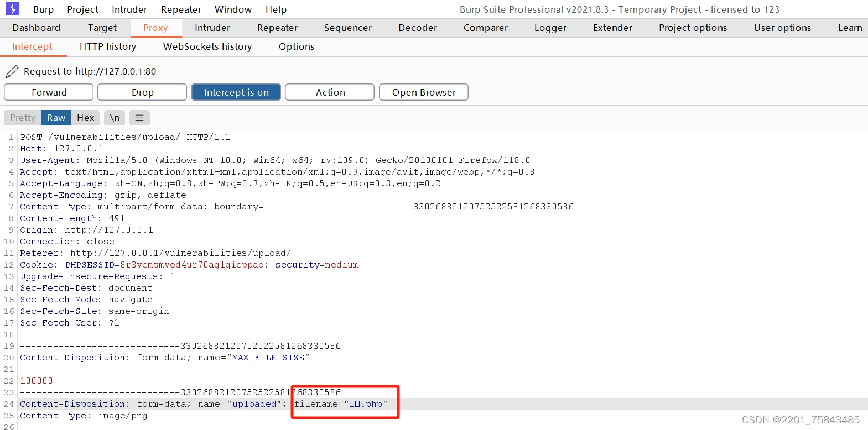Click the Forward button
The image size is (868, 430).
point(49,92)
